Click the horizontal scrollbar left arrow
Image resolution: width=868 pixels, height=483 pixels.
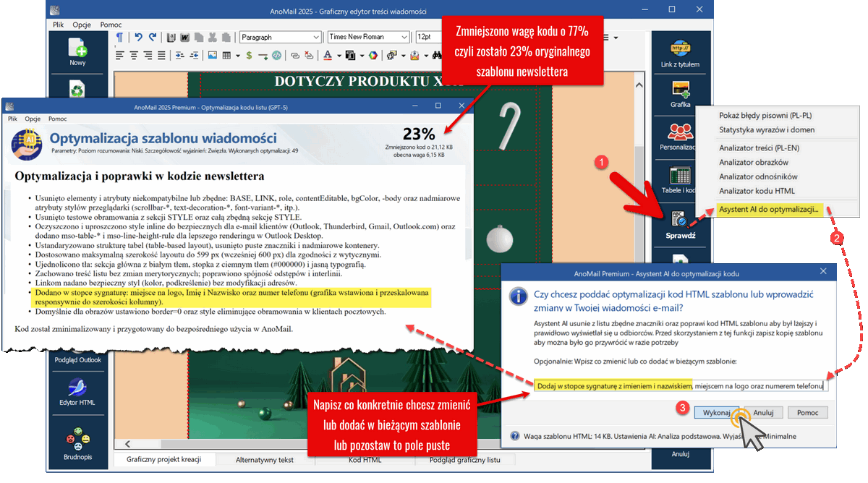tap(129, 443)
